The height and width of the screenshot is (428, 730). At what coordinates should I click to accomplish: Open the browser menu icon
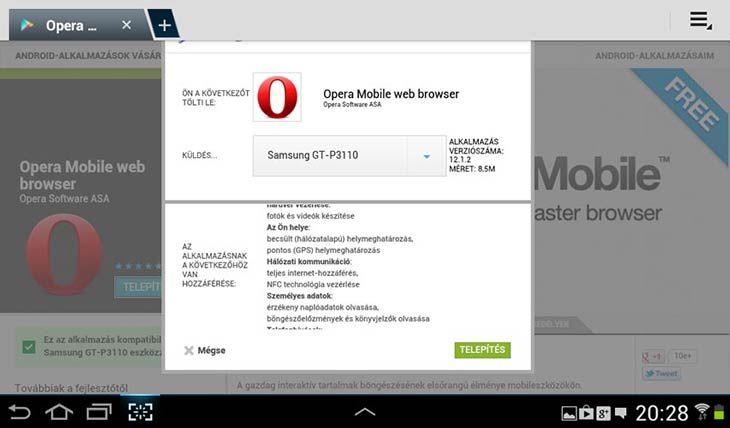pyautogui.click(x=700, y=20)
